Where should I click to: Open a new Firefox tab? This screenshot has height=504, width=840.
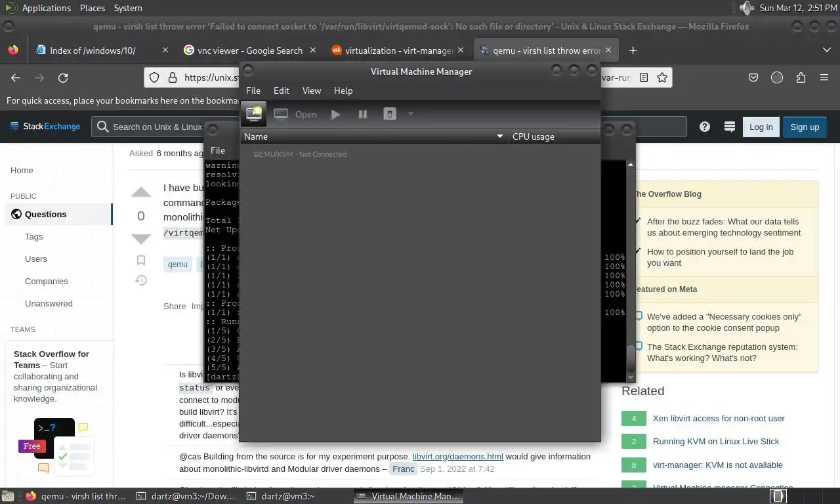point(633,51)
